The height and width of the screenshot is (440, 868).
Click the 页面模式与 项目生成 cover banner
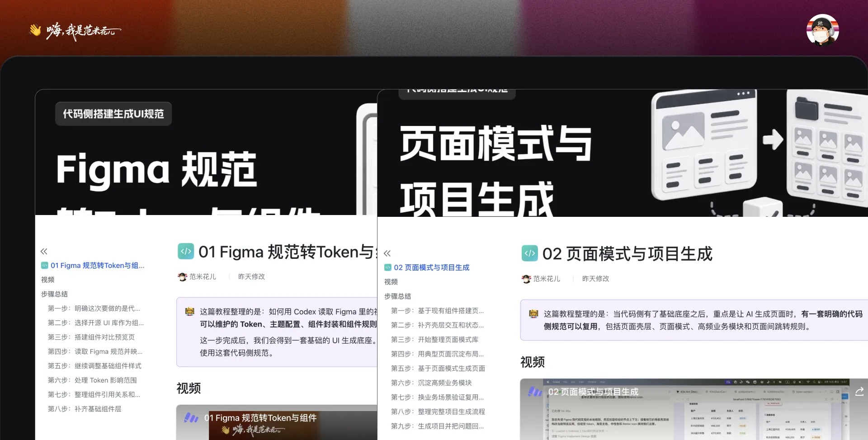(x=623, y=153)
